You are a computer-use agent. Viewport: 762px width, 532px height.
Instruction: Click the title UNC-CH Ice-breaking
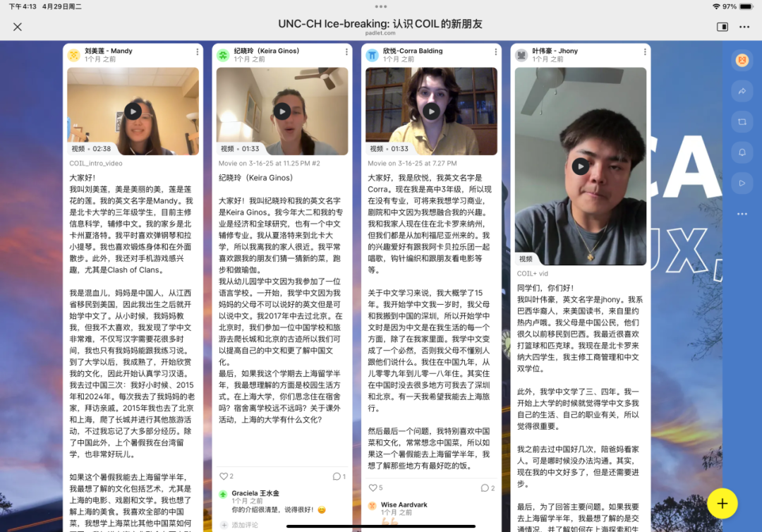coord(380,23)
